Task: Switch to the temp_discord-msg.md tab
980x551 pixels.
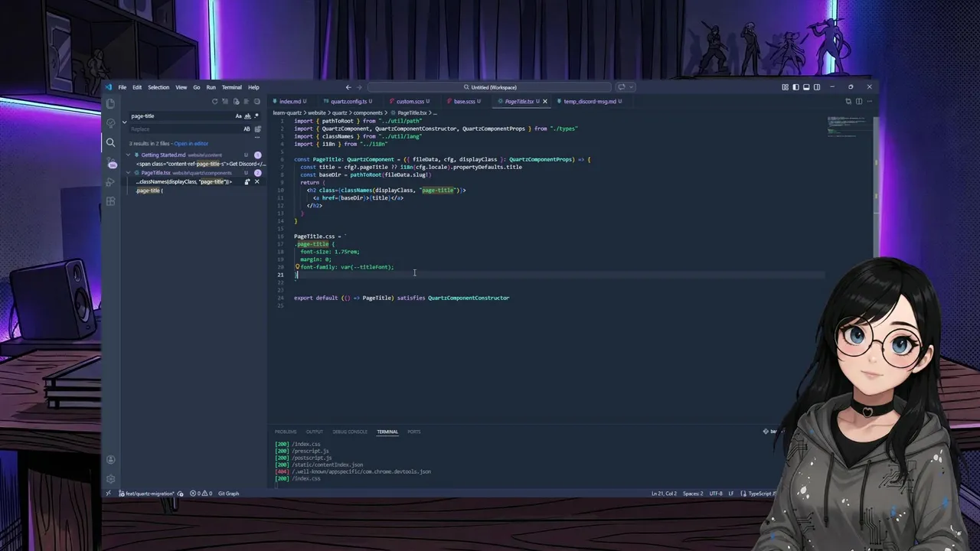Action: coord(591,101)
